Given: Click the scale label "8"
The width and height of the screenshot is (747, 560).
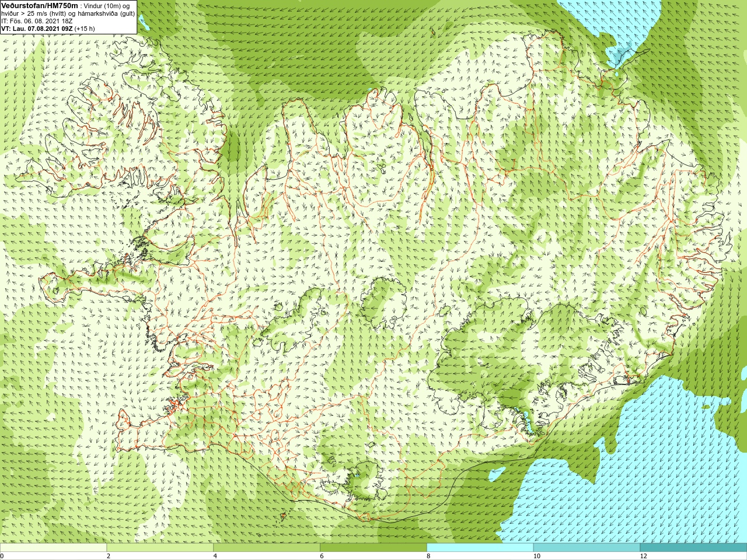Looking at the screenshot, I should point(428,556).
